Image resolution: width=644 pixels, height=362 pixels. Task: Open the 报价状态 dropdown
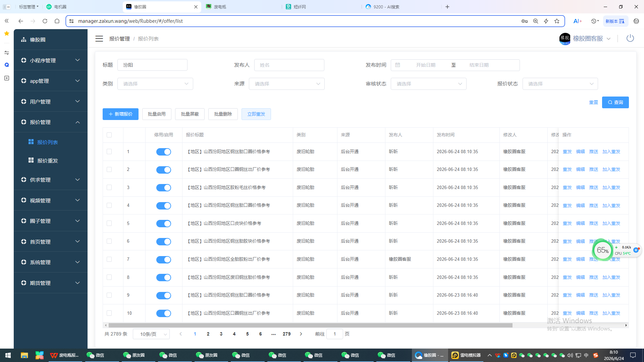[560, 84]
